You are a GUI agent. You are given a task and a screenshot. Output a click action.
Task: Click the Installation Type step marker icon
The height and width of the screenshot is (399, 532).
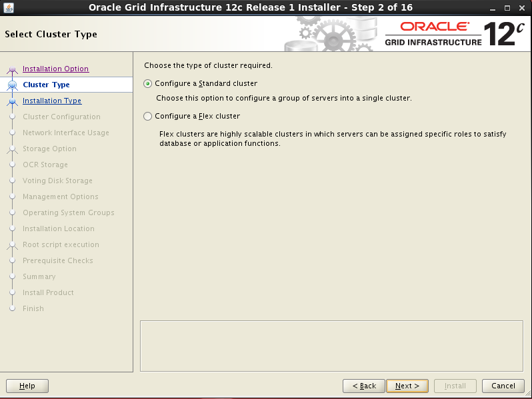[x=13, y=102]
